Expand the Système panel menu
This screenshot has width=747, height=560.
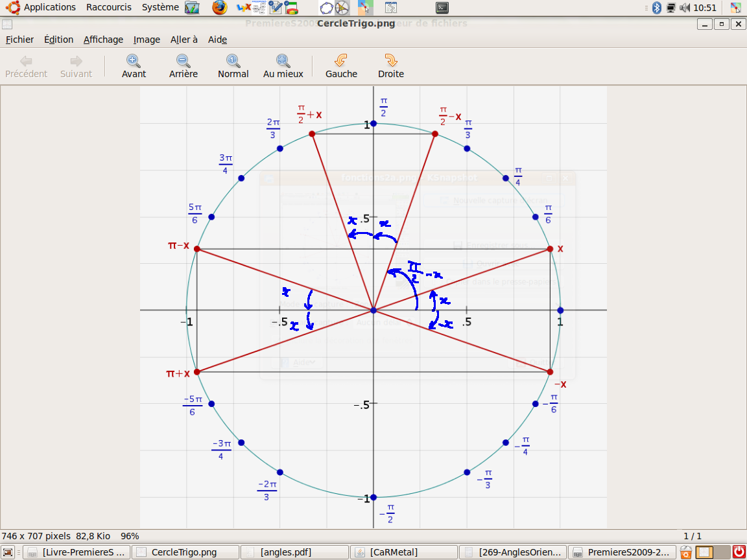pyautogui.click(x=160, y=7)
